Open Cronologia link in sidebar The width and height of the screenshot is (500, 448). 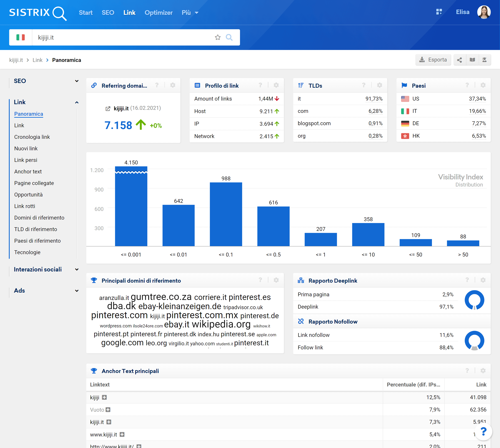coord(32,137)
